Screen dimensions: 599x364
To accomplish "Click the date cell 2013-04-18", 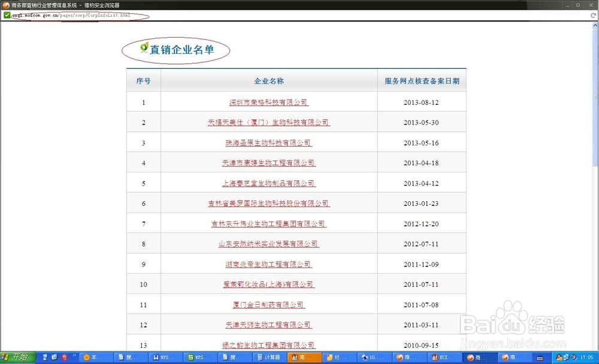I will click(421, 163).
